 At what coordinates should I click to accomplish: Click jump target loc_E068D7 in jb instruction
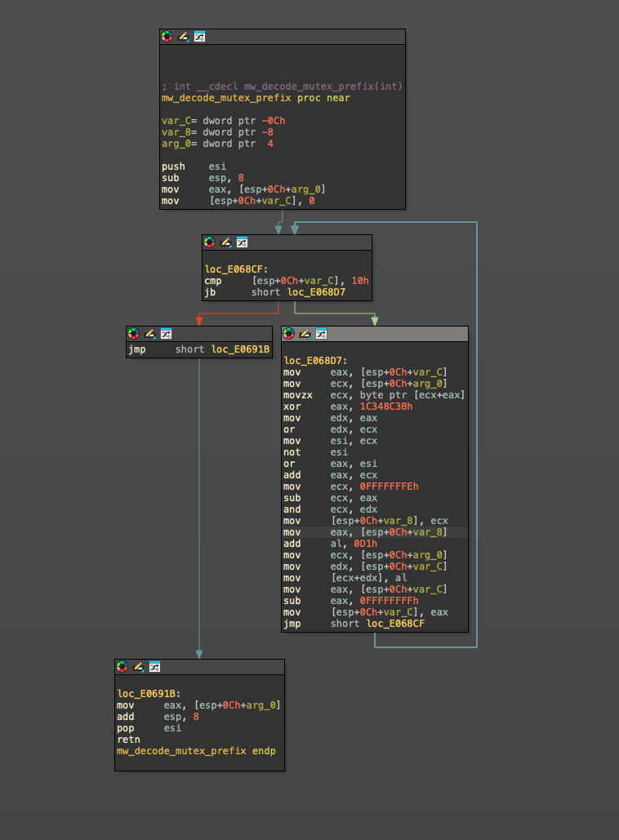(321, 292)
